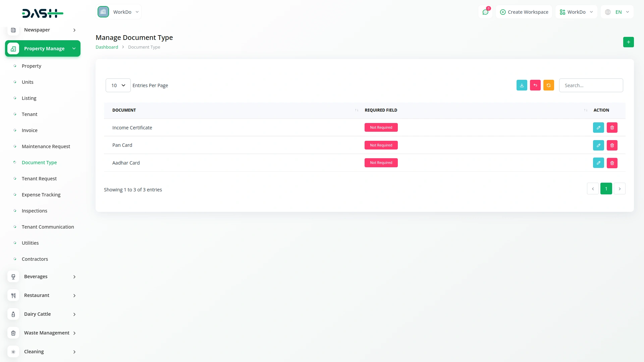The image size is (644, 362).
Task: Sort by the Document column header
Action: coord(124,110)
